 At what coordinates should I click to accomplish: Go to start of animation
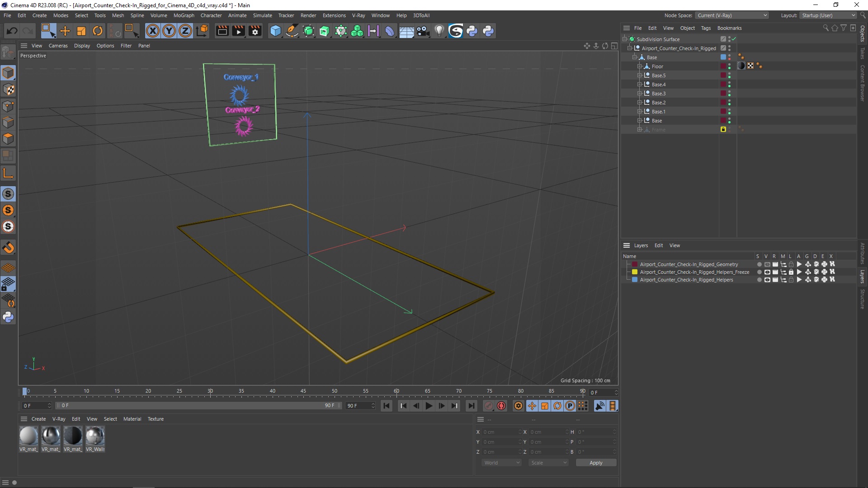pos(387,406)
